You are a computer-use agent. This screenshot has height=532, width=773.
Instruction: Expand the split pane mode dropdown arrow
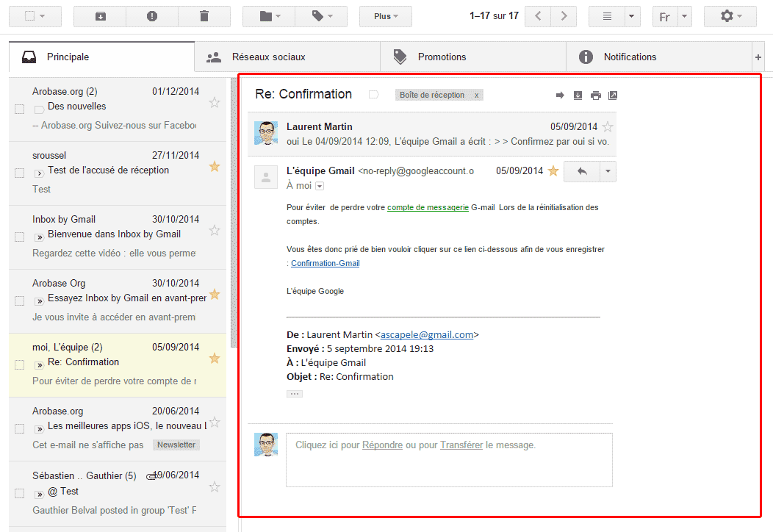[632, 16]
